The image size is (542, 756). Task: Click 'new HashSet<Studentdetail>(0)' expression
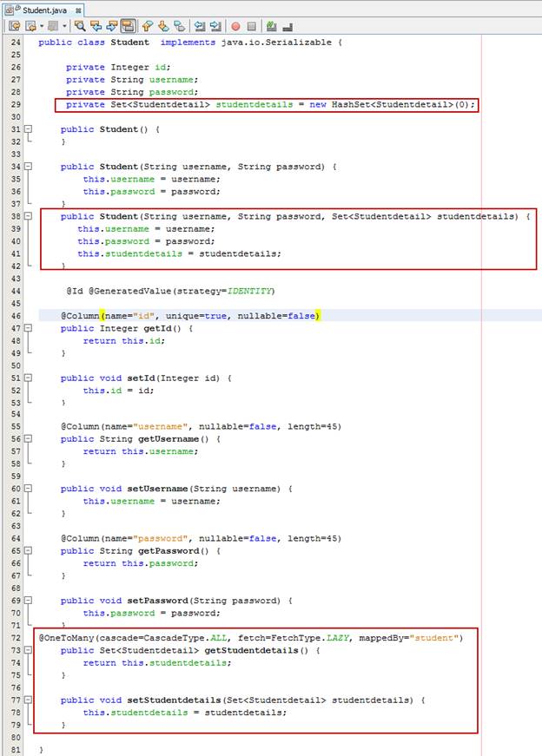coord(389,105)
